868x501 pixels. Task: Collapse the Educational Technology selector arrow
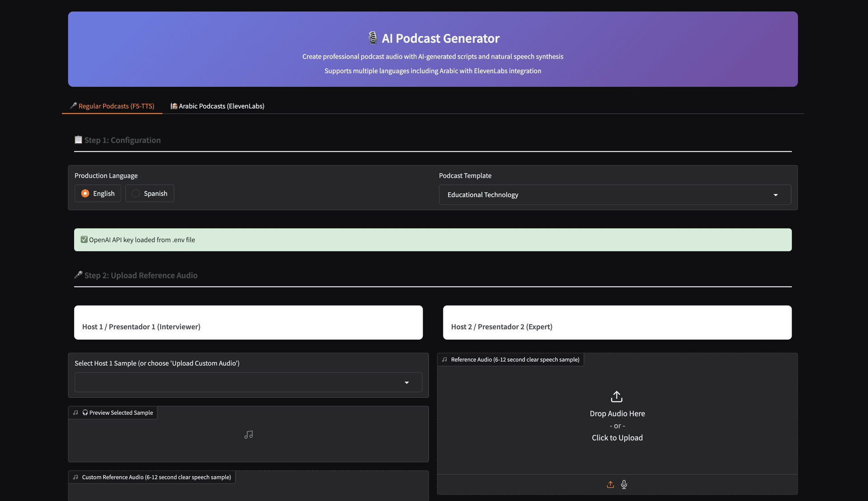point(776,195)
